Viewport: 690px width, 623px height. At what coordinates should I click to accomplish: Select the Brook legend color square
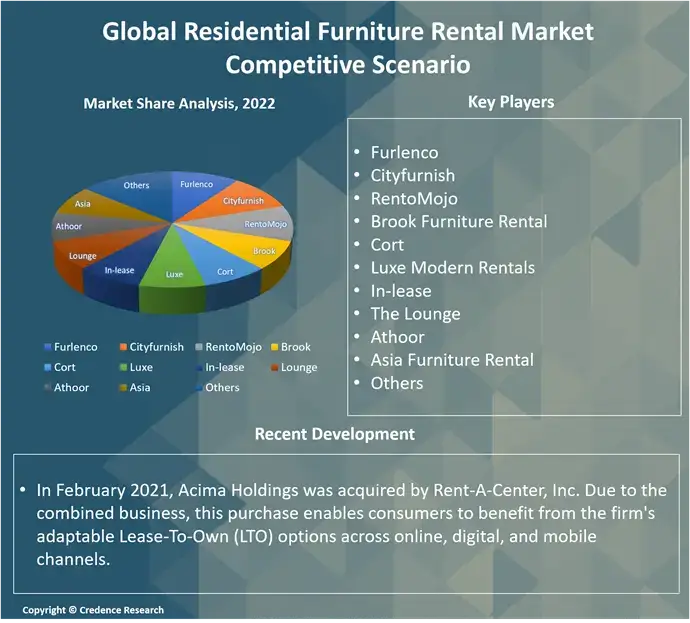274,347
